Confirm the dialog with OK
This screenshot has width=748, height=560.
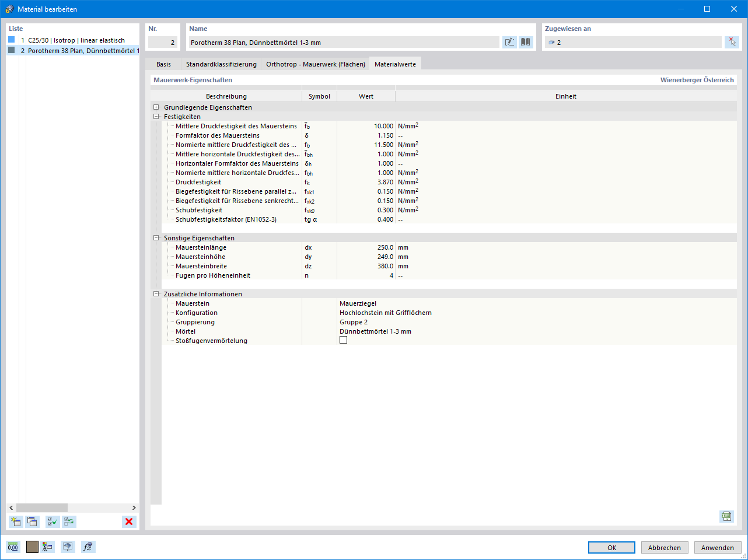point(611,548)
